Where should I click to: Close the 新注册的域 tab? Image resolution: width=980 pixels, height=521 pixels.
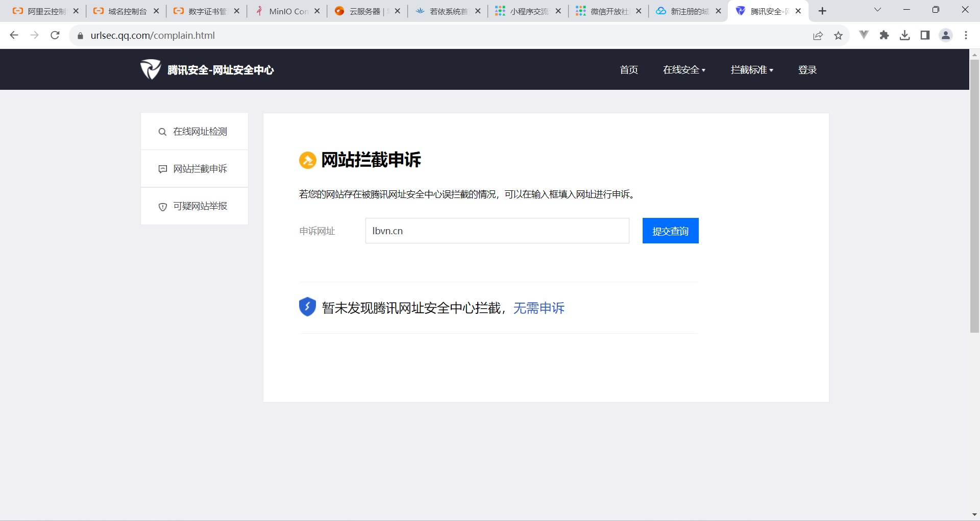719,11
